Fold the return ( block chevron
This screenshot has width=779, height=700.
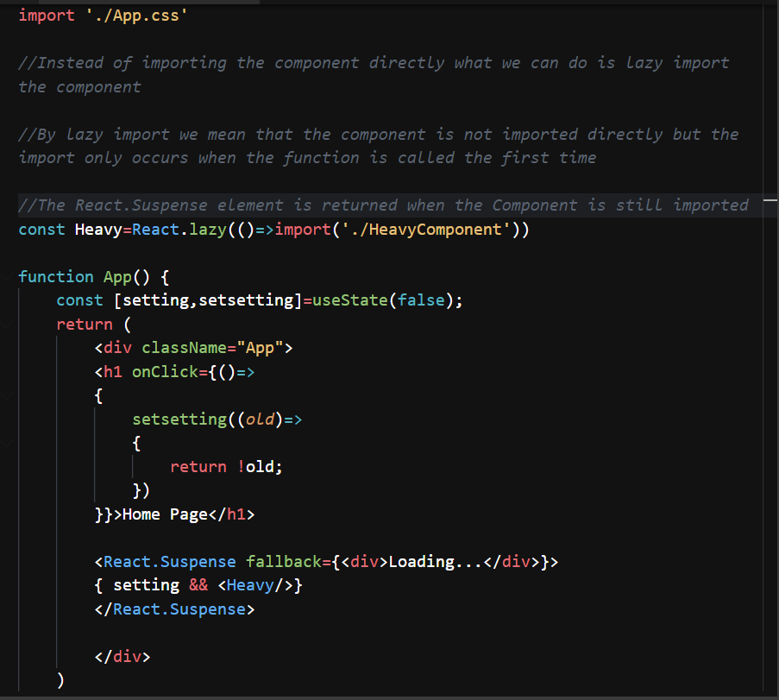click(x=7, y=325)
